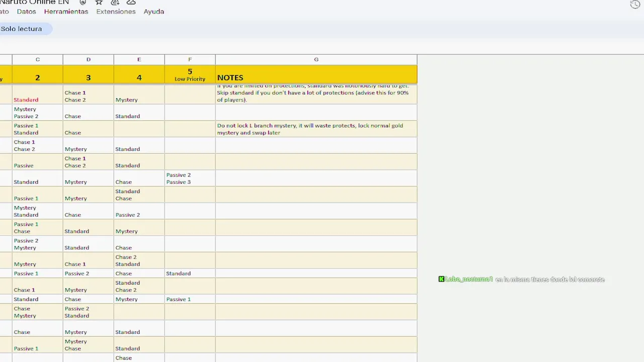The height and width of the screenshot is (362, 644).
Task: Click the "5 Low Priority" header cell
Action: [x=190, y=74]
